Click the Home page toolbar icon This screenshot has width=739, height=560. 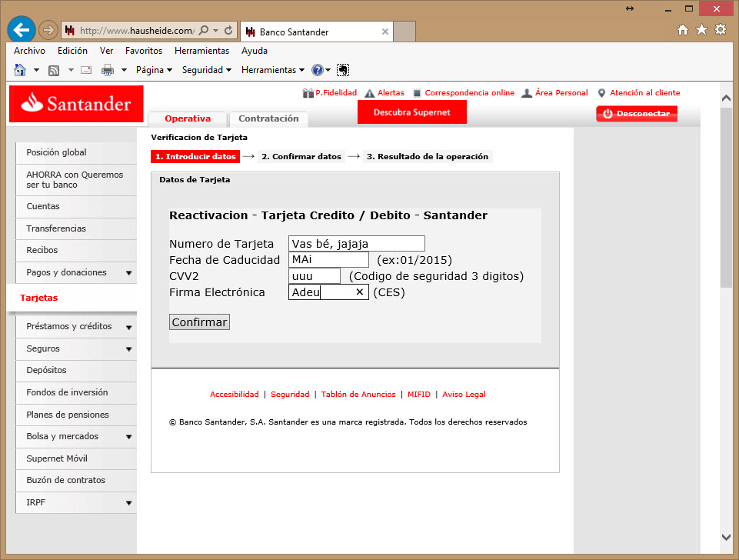click(20, 70)
